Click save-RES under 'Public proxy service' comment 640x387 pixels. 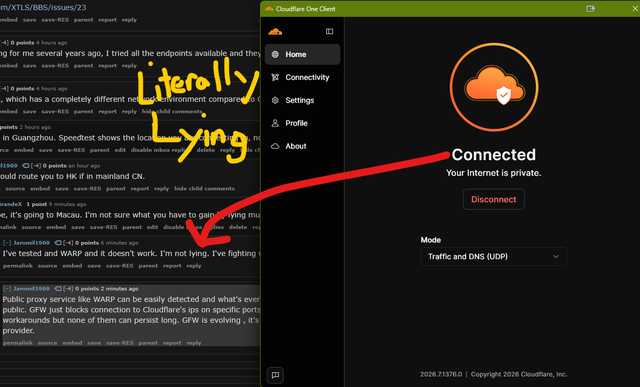[120, 343]
